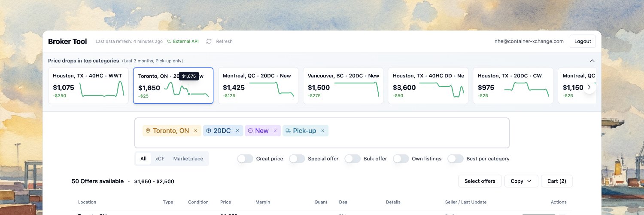Open the Vancouver, BC 20DC New card
Viewport: 644px width, 215px height.
(x=343, y=86)
